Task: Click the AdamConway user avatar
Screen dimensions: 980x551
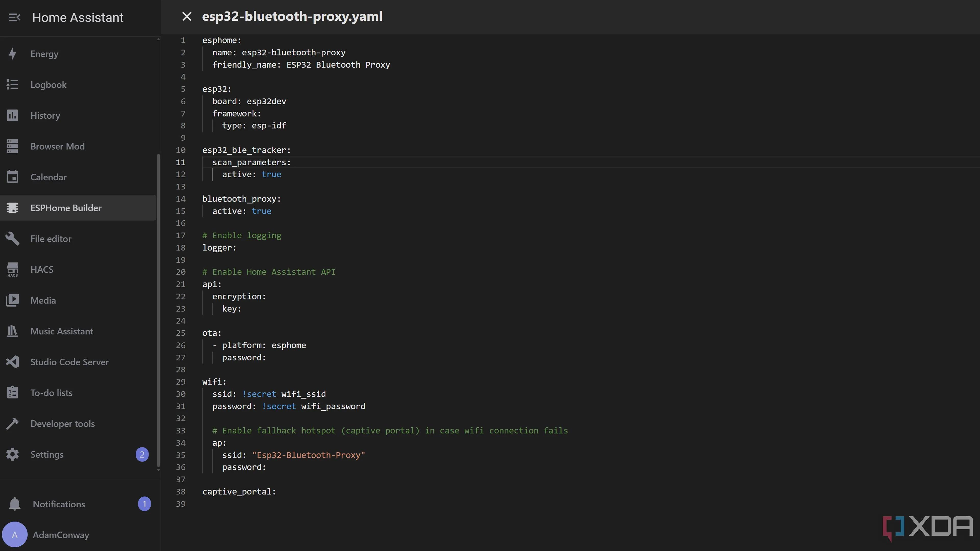Action: 15,535
